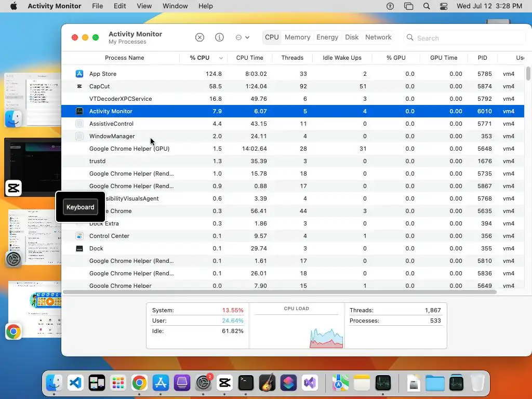Screen dimensions: 532x399
Task: Switch to the Disk tab
Action: (x=352, y=37)
